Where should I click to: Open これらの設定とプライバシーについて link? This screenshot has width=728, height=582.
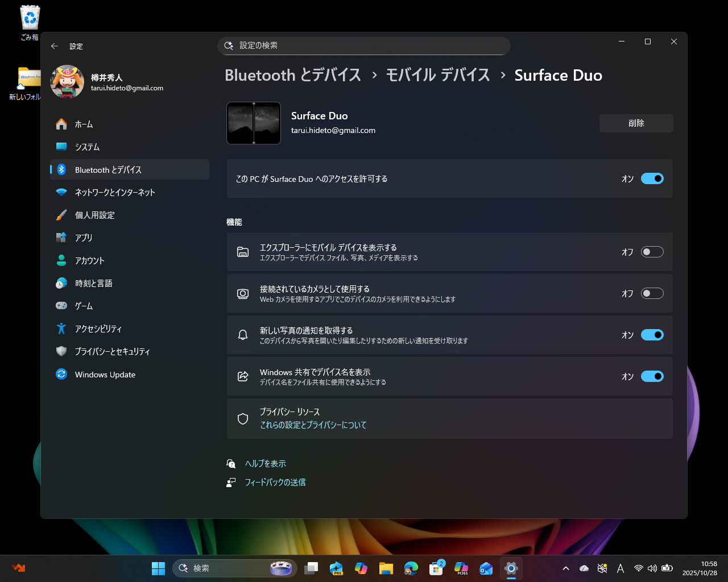pyautogui.click(x=313, y=425)
